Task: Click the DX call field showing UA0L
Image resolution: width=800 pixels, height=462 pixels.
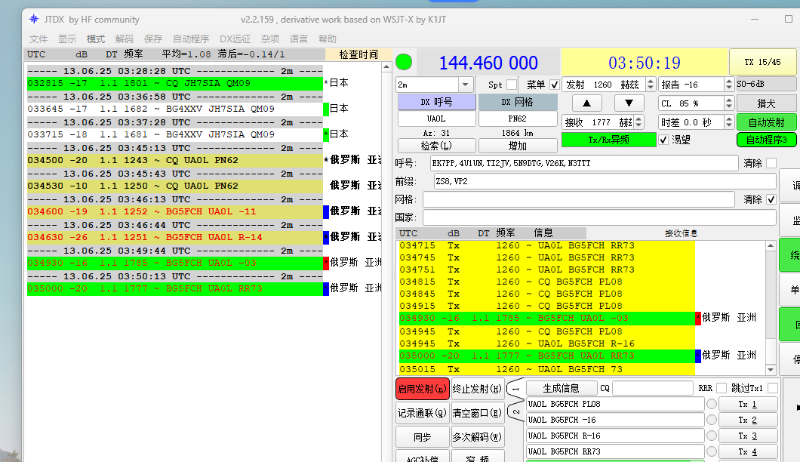Action: [x=436, y=119]
